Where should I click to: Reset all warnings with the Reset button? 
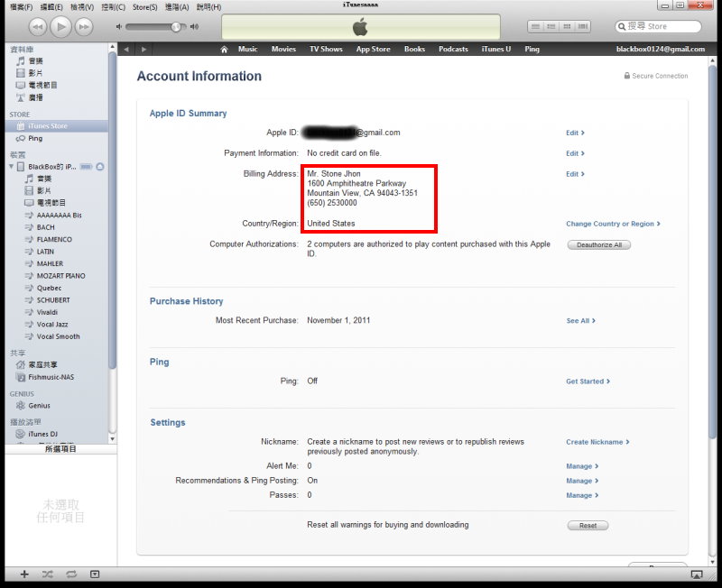[588, 526]
